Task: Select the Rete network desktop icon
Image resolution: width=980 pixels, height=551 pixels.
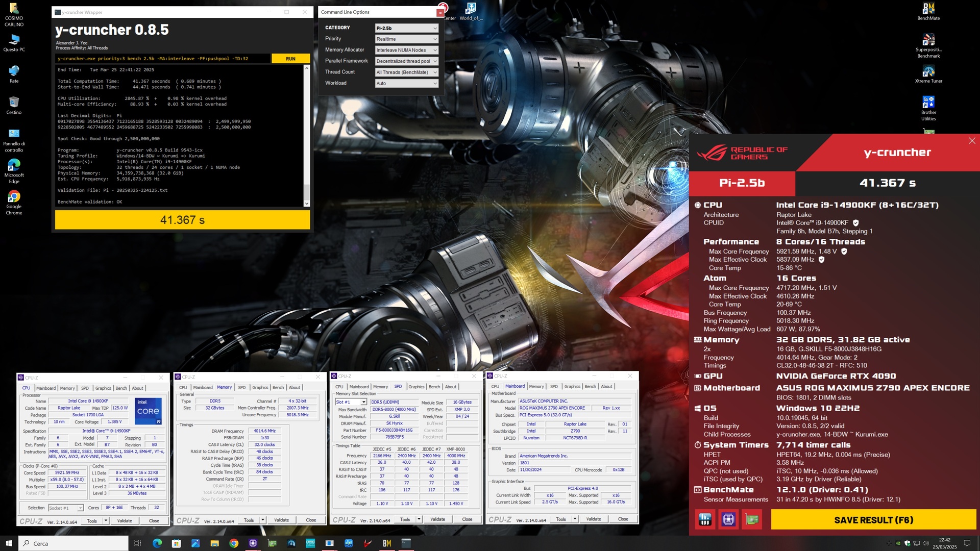Action: (14, 74)
